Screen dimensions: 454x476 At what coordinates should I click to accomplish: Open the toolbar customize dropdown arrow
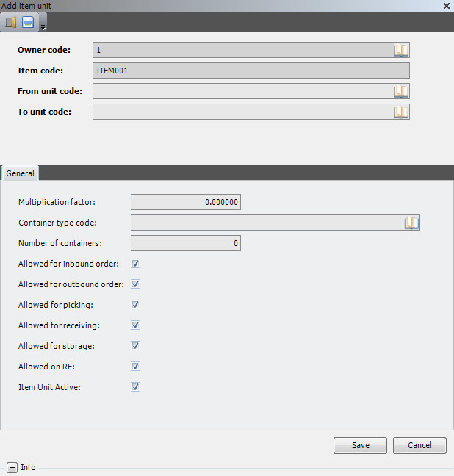click(x=43, y=28)
